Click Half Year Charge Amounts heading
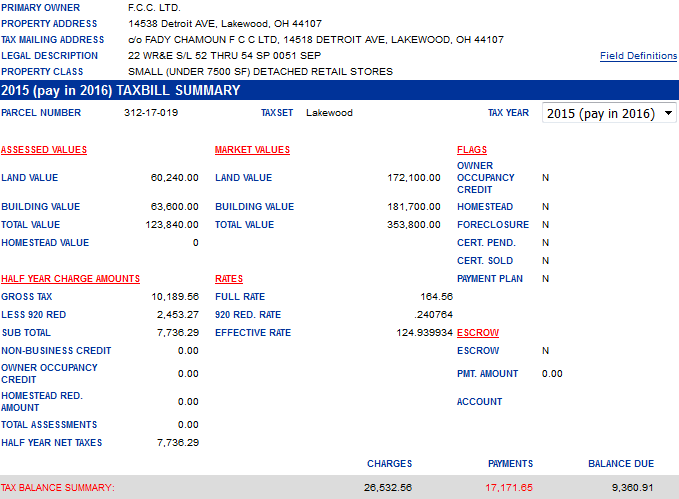The height and width of the screenshot is (499, 679). [70, 279]
